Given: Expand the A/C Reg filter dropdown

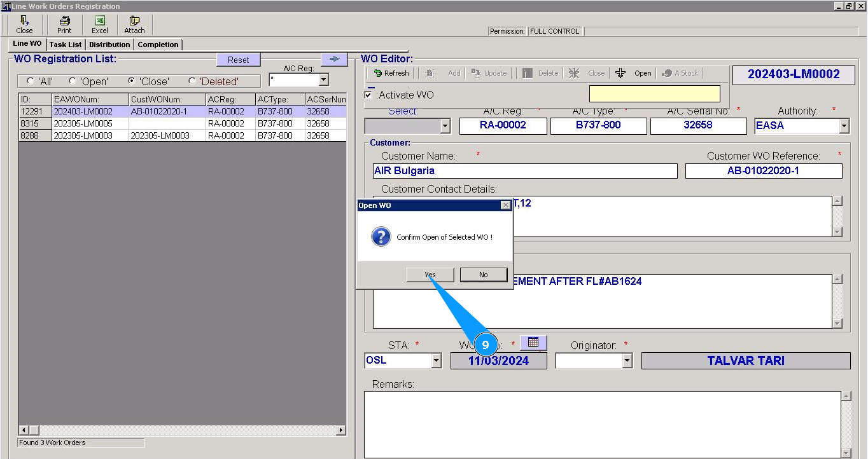Looking at the screenshot, I should pyautogui.click(x=323, y=80).
